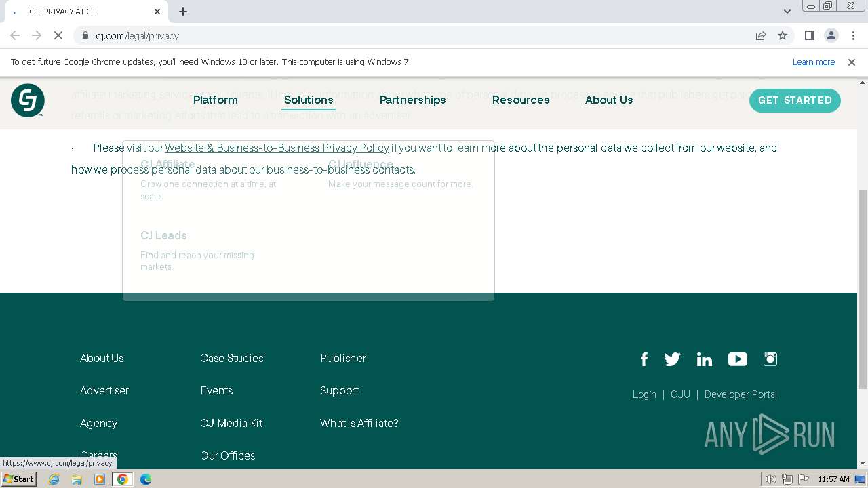868x488 pixels.
Task: Open the Platform navigation menu
Action: coord(216,100)
